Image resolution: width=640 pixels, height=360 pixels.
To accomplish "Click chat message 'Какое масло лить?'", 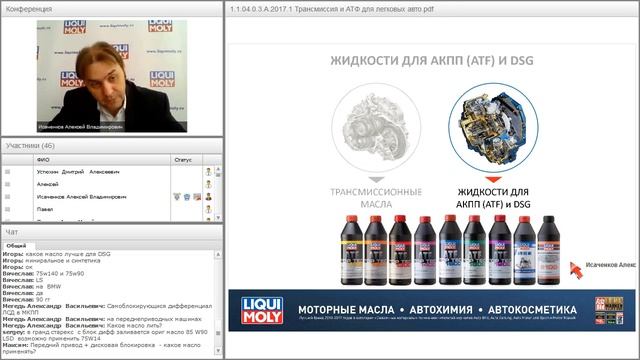I will 82,326.
